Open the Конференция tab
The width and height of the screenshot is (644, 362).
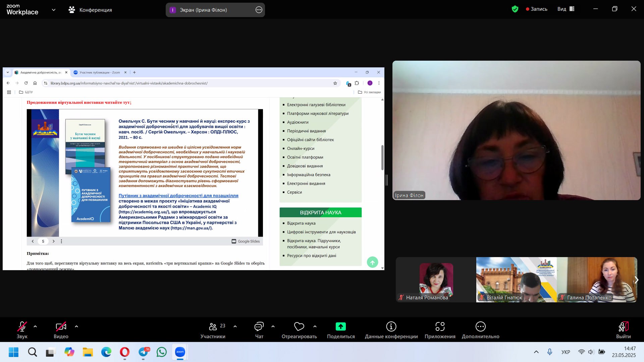pyautogui.click(x=90, y=10)
